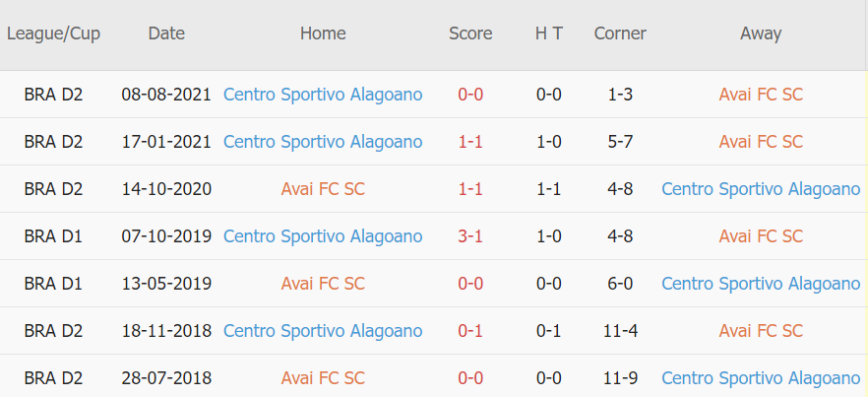Click the League/Cup column header
Viewport: 868px width, 397px height.
coord(53,33)
